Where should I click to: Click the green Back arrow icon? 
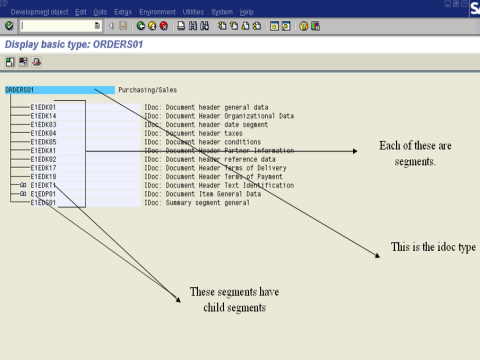[x=141, y=26]
